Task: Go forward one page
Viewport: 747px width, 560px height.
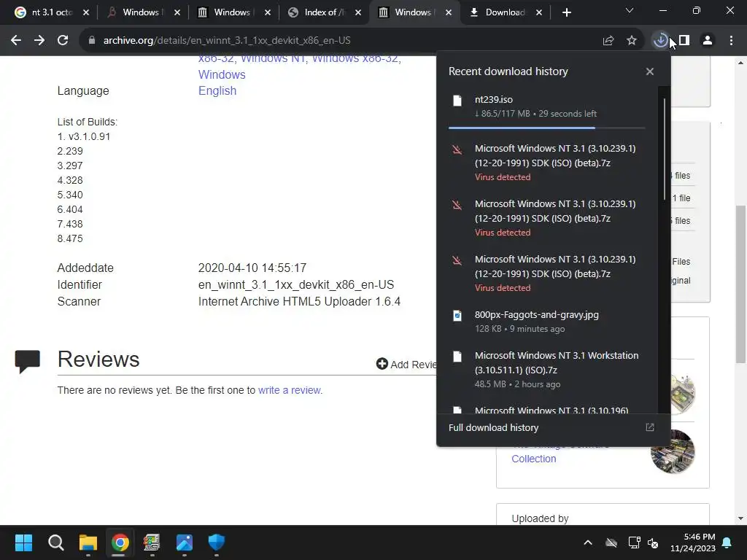Action: point(39,41)
